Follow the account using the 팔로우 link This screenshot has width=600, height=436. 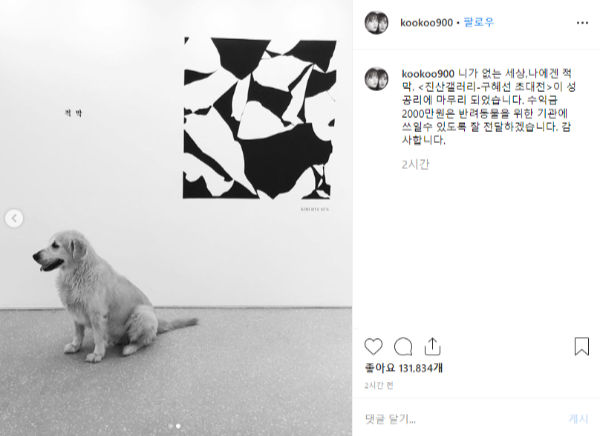[479, 22]
